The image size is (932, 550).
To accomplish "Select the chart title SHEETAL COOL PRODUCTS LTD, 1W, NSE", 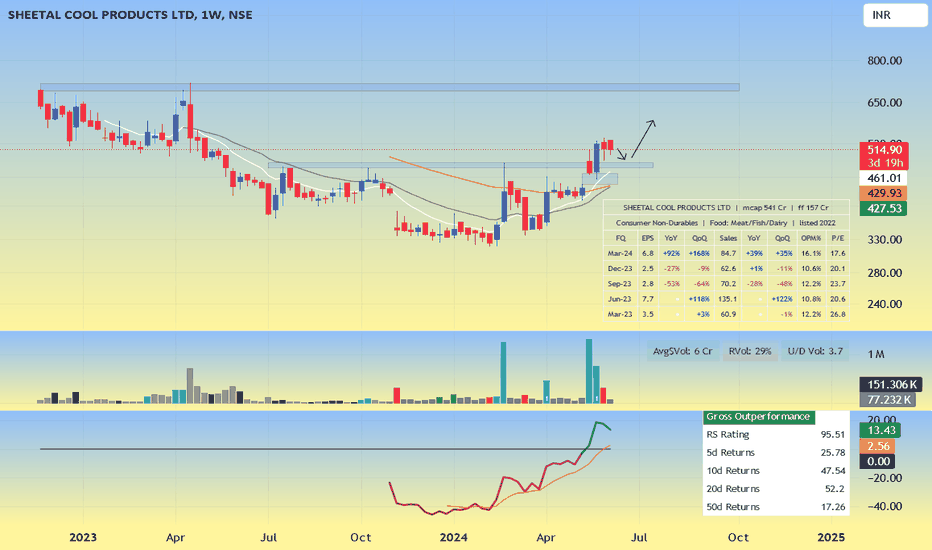I will coord(130,15).
